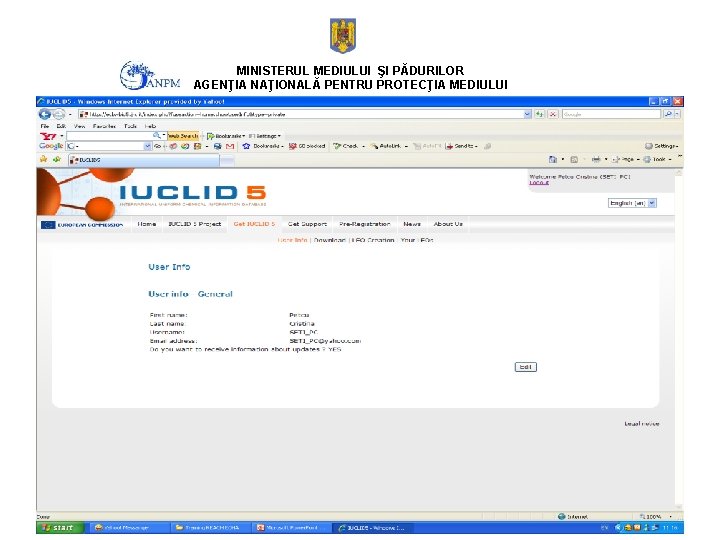
Task: Click the spell Check icon in Google toolbar
Action: (x=337, y=146)
